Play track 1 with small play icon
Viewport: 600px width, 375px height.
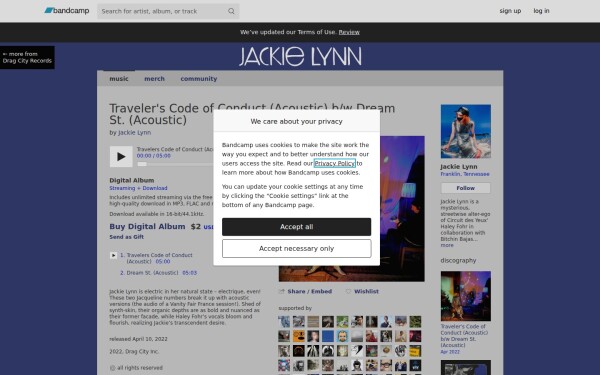click(x=113, y=255)
